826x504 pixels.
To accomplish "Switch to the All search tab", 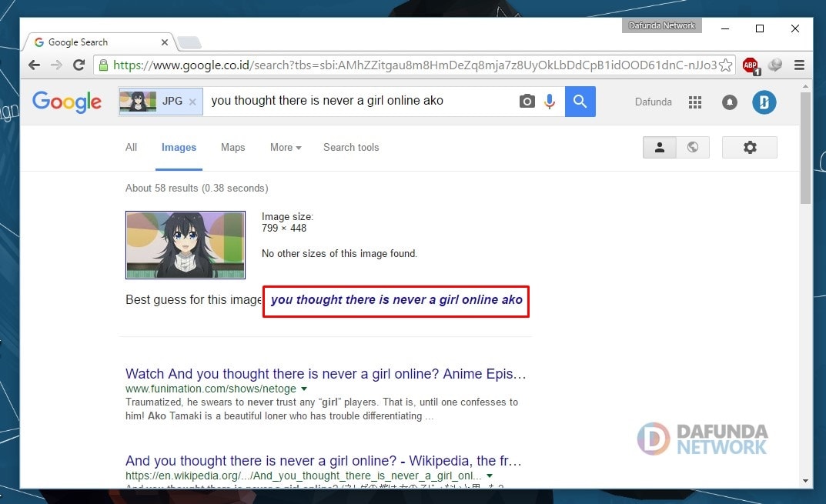I will (x=131, y=148).
